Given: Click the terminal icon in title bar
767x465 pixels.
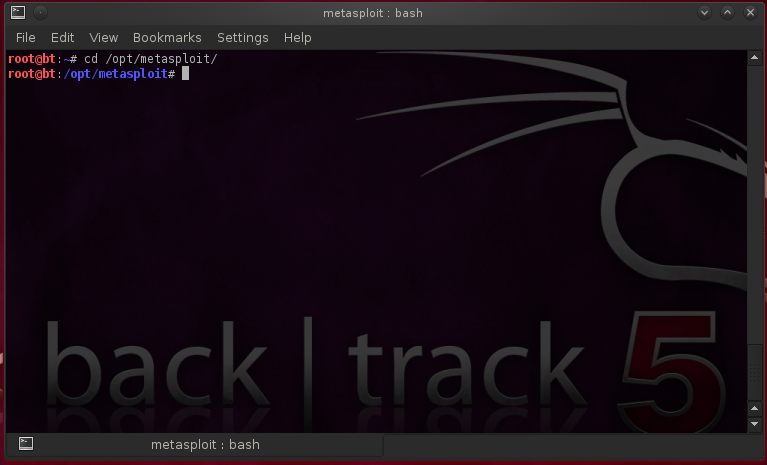Looking at the screenshot, I should coord(18,12).
